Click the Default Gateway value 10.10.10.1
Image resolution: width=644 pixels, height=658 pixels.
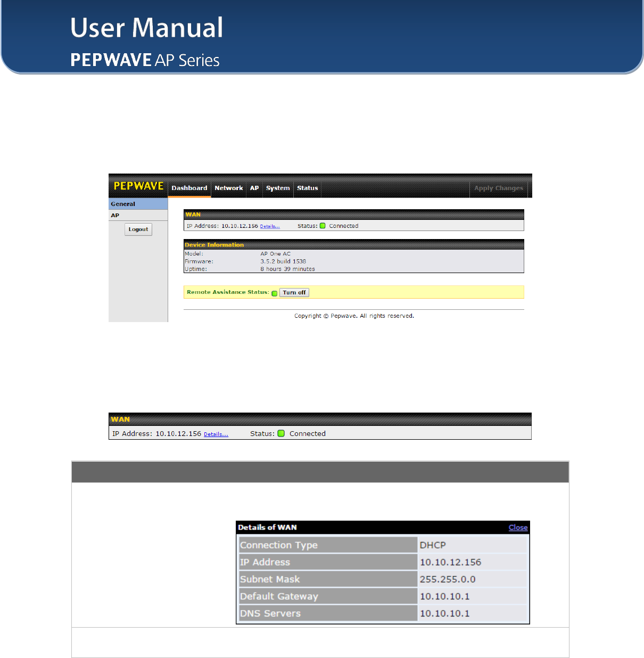[445, 596]
